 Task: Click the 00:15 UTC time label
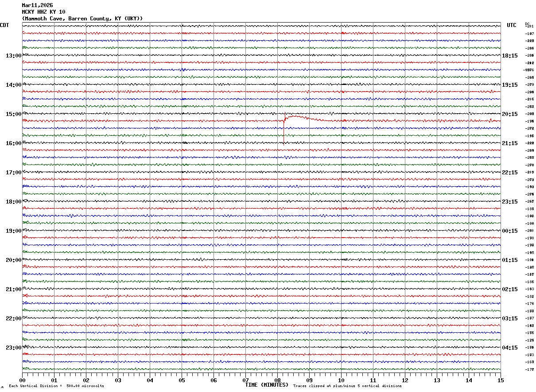click(509, 231)
